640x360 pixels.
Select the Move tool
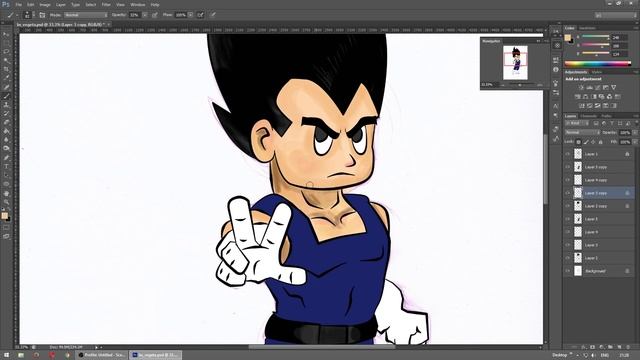tap(6, 34)
